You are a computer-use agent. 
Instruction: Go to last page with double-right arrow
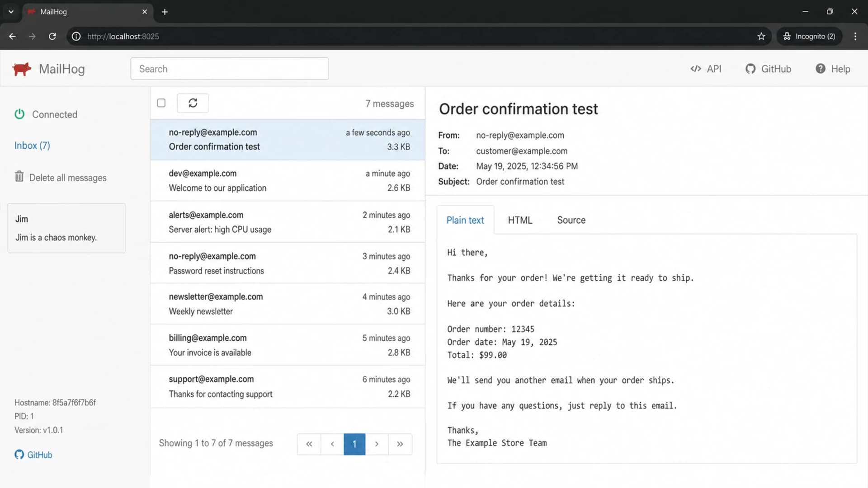coord(400,444)
